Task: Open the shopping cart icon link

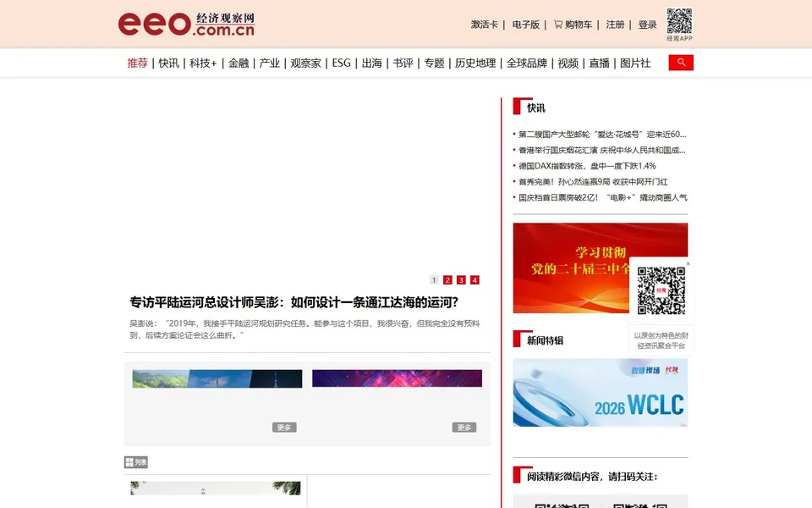Action: click(x=557, y=25)
